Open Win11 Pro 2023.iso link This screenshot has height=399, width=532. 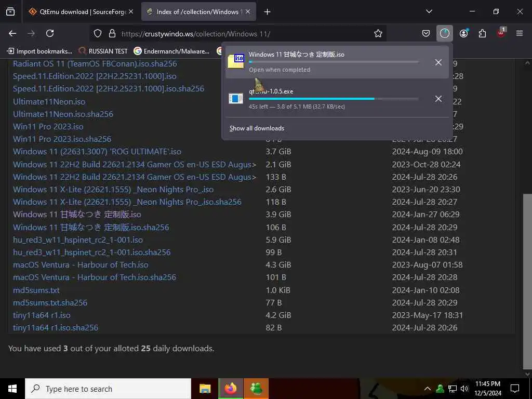coord(48,127)
